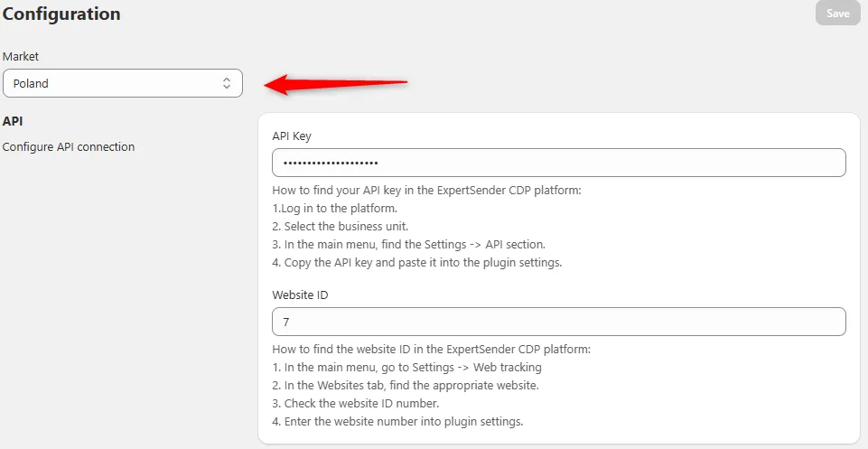
Task: Open the Market dropdown showing Poland
Action: point(122,83)
